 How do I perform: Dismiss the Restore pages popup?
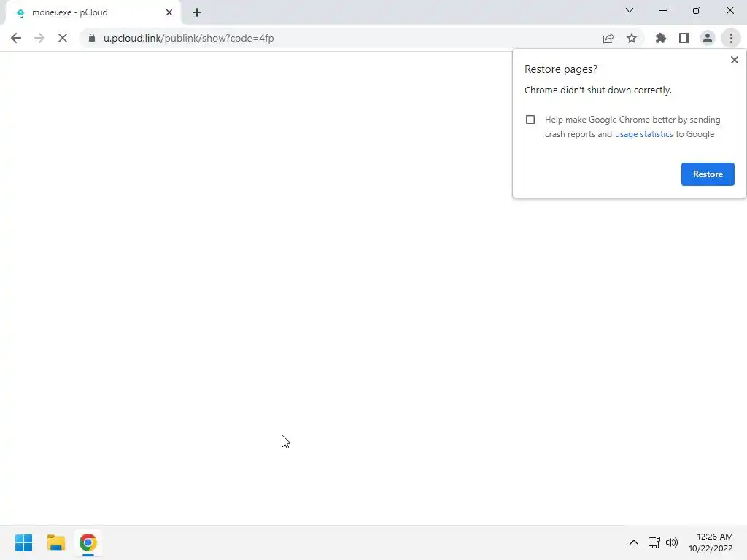[x=734, y=60]
